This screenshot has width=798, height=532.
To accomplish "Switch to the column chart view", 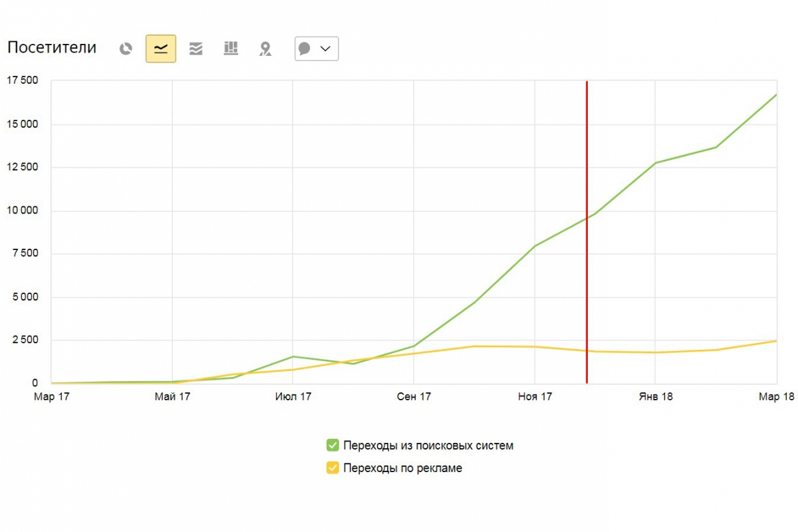I will click(x=231, y=49).
